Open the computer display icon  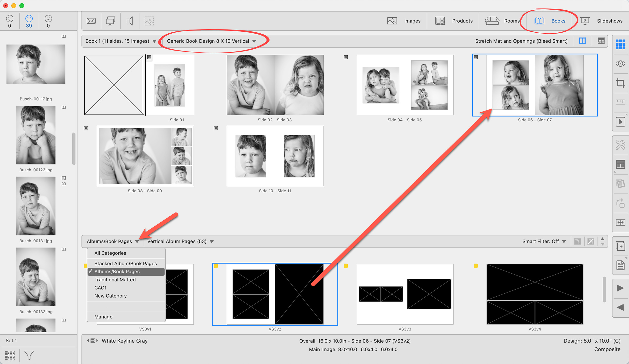(110, 21)
